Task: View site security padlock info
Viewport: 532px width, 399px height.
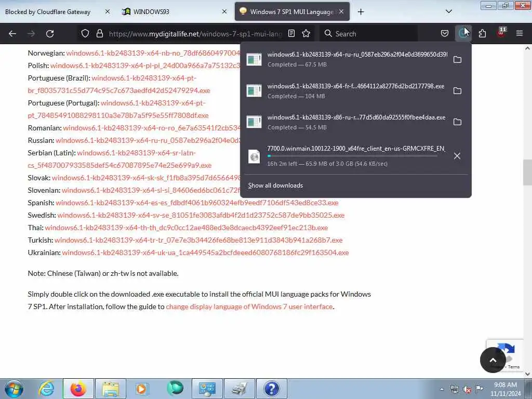Action: point(99,34)
